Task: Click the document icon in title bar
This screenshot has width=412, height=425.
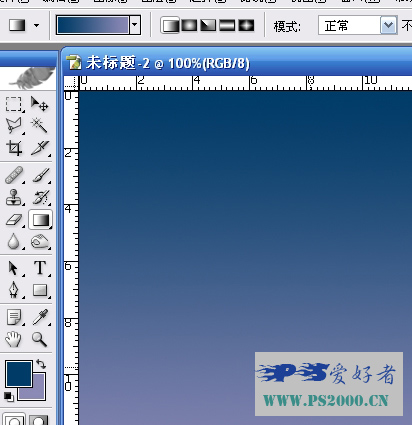Action: point(74,63)
